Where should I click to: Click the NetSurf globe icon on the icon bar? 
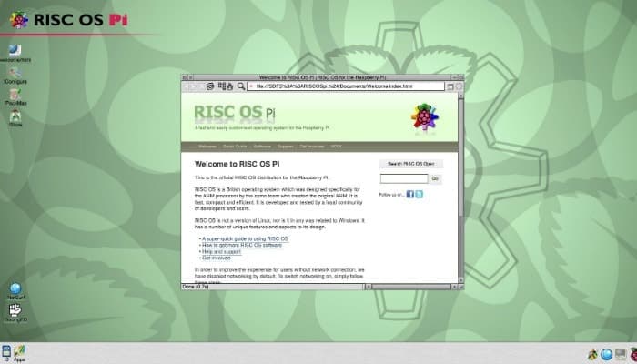tap(606, 354)
